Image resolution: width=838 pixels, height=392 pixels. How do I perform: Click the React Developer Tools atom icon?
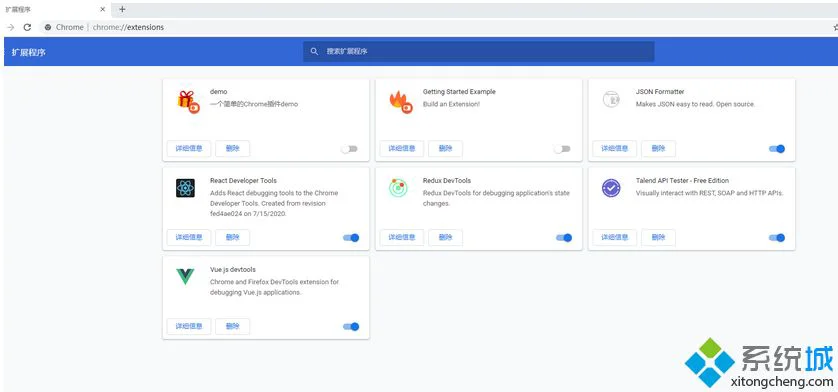pyautogui.click(x=185, y=188)
